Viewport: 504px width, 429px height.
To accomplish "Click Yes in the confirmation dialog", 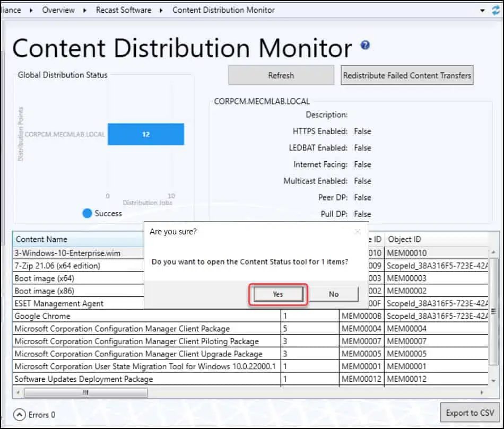I will 278,294.
